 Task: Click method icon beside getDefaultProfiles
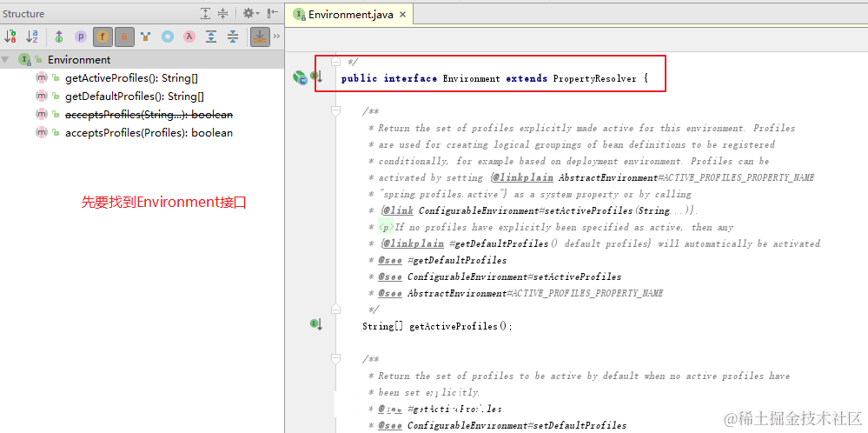click(42, 96)
